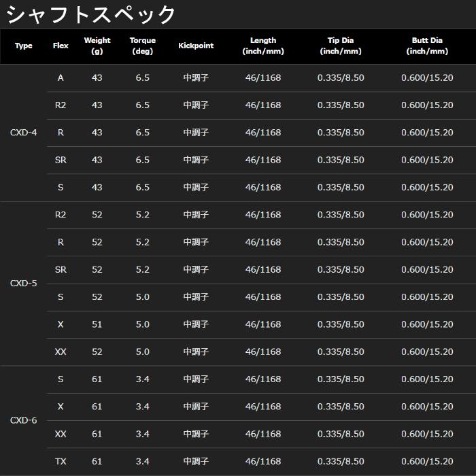476x476 pixels.
Task: Click the Weight (g) column header
Action: click(x=97, y=46)
